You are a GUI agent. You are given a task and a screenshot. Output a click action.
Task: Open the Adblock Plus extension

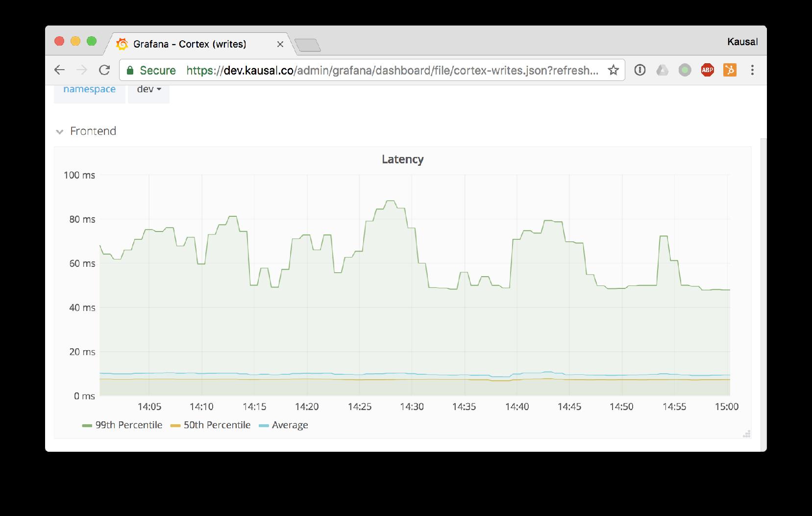[x=707, y=70]
